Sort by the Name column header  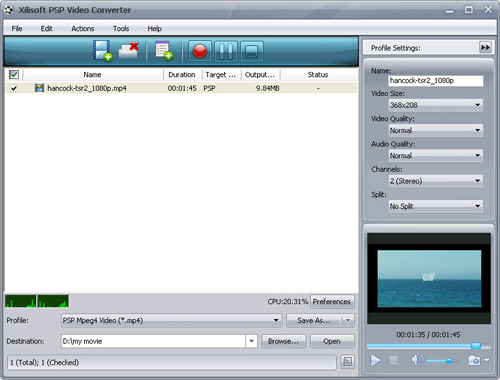(x=93, y=75)
